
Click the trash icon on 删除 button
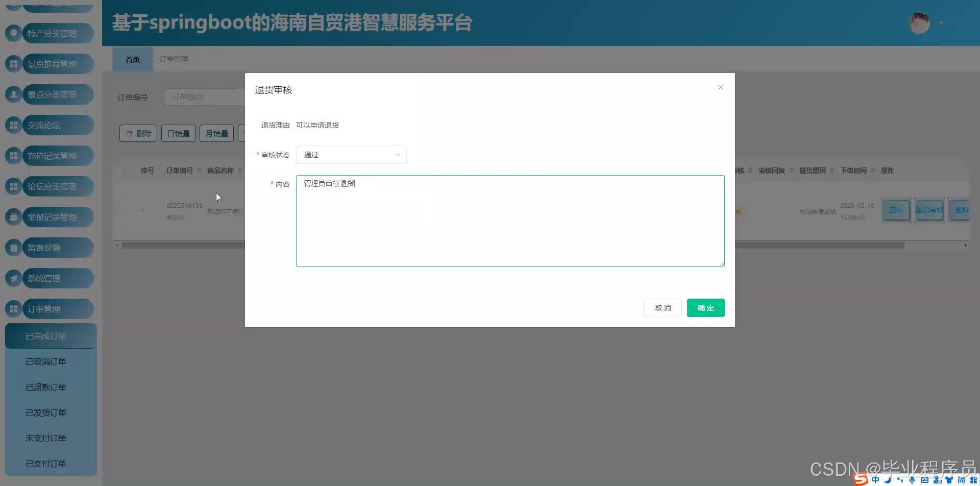129,133
